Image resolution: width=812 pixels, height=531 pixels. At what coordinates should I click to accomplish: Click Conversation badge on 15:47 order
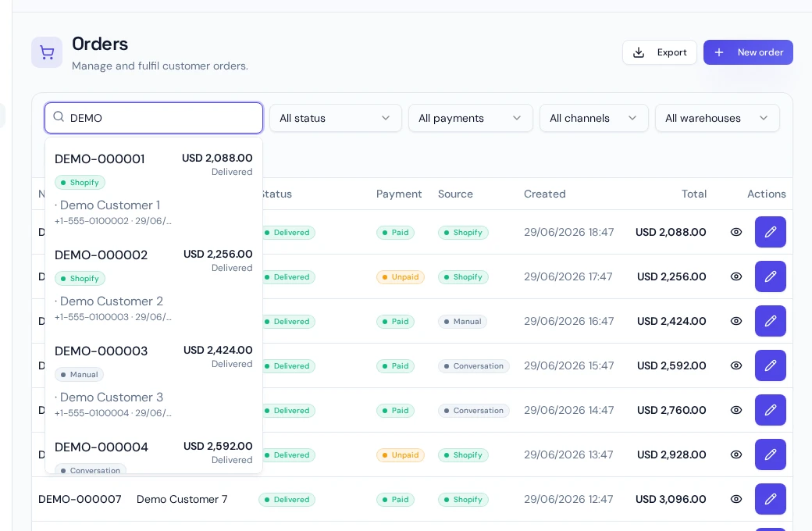point(473,366)
